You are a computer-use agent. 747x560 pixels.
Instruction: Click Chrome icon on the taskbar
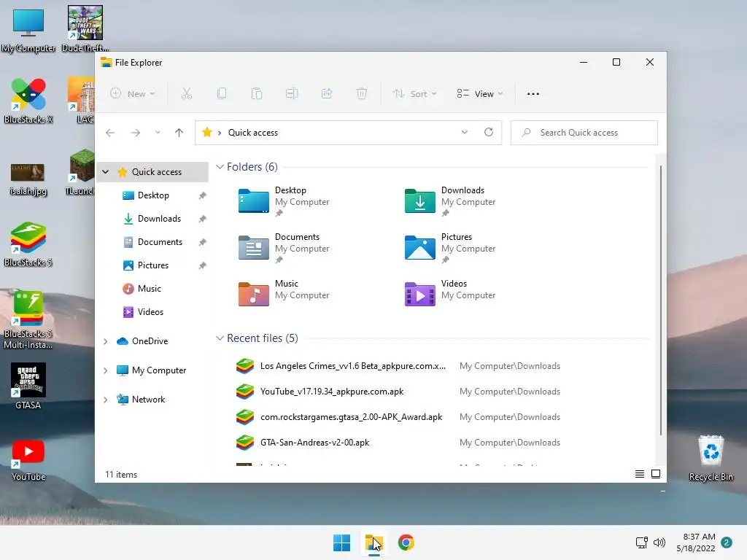pos(406,542)
